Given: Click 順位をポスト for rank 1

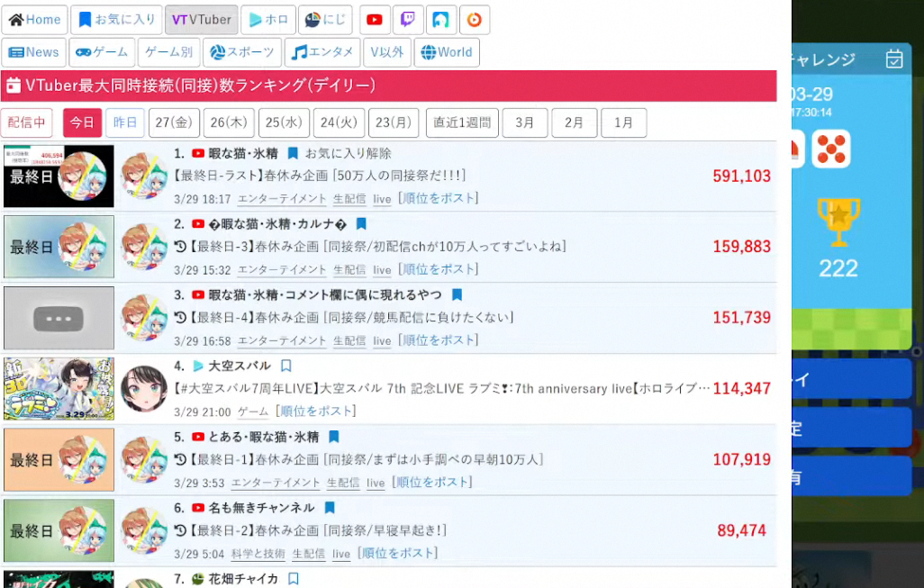Looking at the screenshot, I should [x=438, y=199].
